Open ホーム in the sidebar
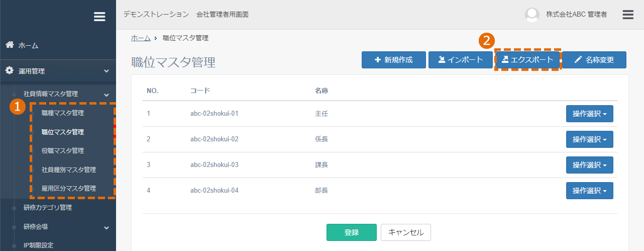The image size is (644, 251). [x=29, y=45]
